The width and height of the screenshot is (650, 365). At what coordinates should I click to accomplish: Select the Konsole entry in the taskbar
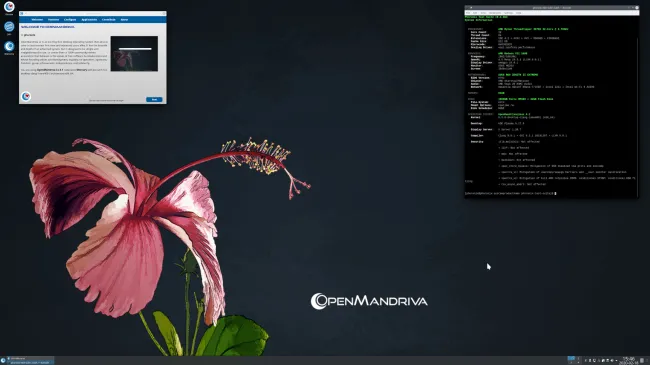tap(31, 363)
